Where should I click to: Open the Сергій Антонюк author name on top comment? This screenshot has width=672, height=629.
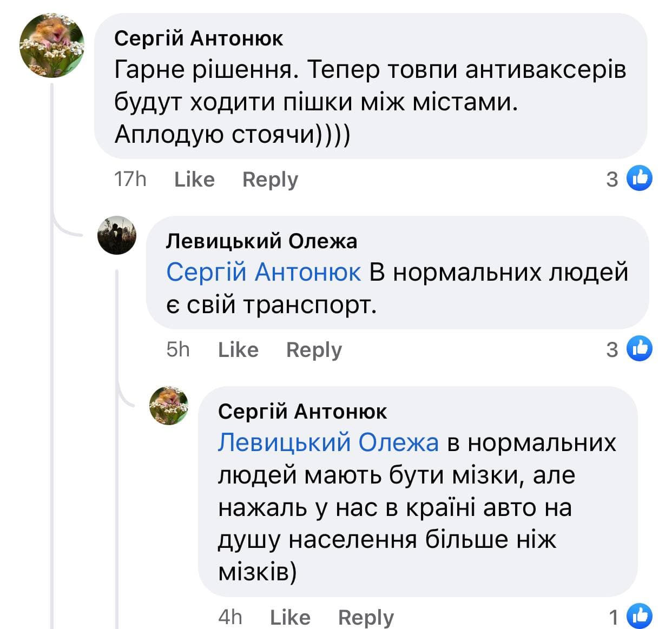(x=199, y=38)
